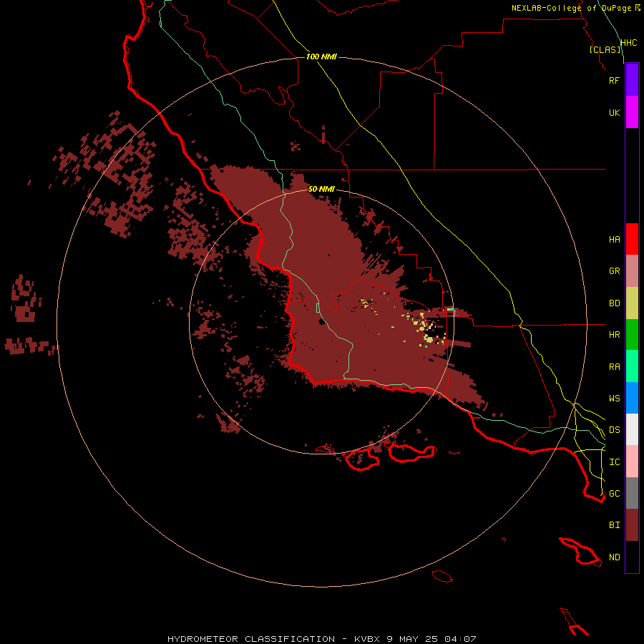
Task: Click the [CLAS] units label
Action: [605, 49]
